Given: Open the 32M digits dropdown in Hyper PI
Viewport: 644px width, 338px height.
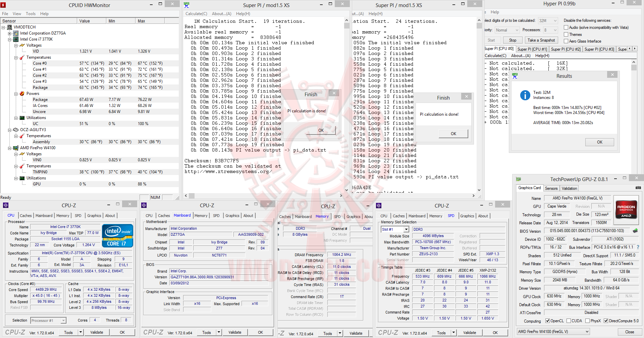Looking at the screenshot, I should [547, 20].
